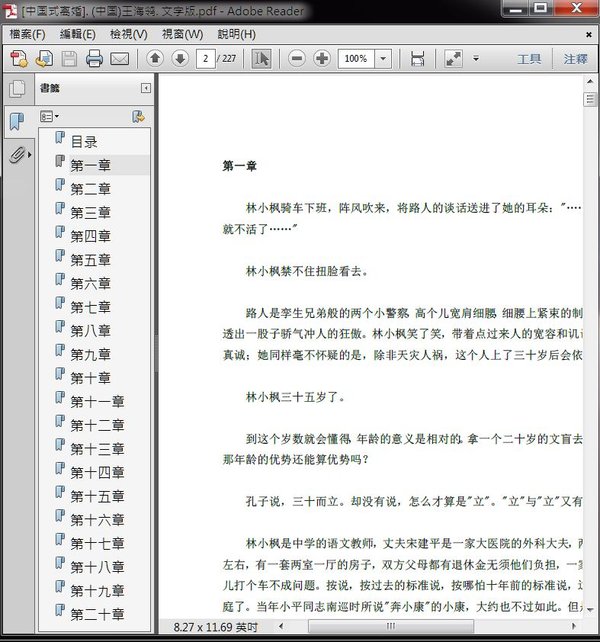Screen dimensions: 600x642
Task: Go to previous page with up arrow
Action: point(155,59)
